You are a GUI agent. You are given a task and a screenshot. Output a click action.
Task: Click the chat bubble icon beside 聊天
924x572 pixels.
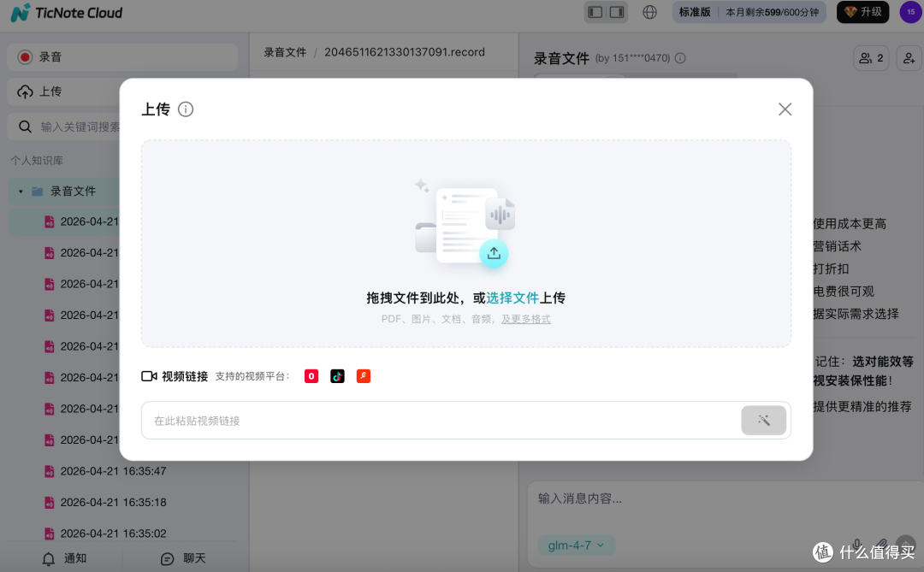(x=168, y=558)
